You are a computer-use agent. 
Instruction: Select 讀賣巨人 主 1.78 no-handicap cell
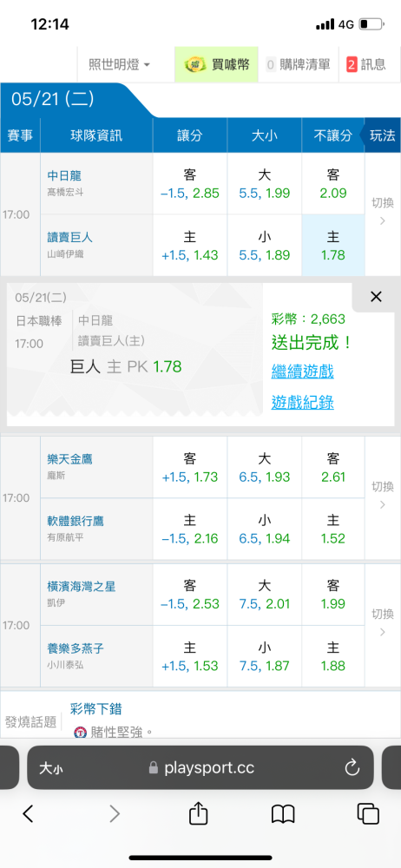point(333,246)
